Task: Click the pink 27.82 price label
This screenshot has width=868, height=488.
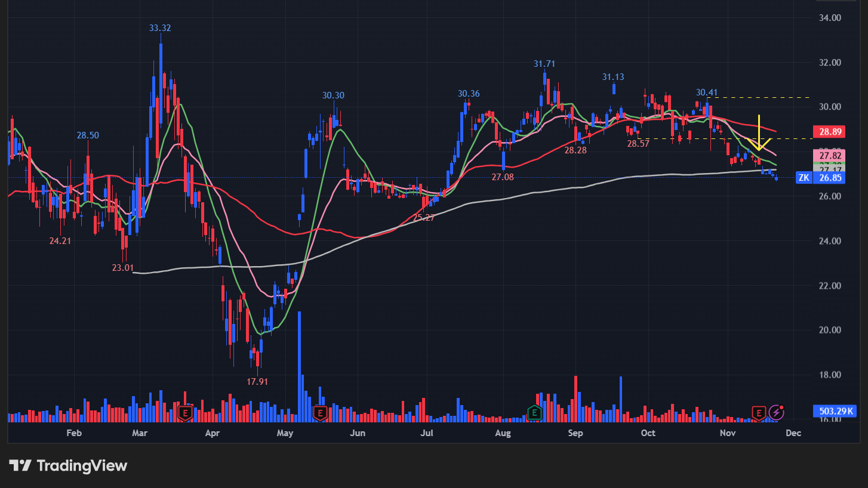Action: [x=827, y=155]
